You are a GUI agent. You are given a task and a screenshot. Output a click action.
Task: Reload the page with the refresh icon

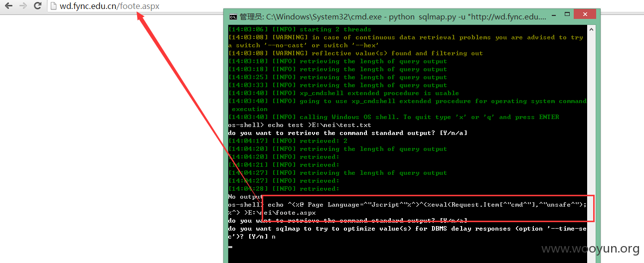coord(37,6)
